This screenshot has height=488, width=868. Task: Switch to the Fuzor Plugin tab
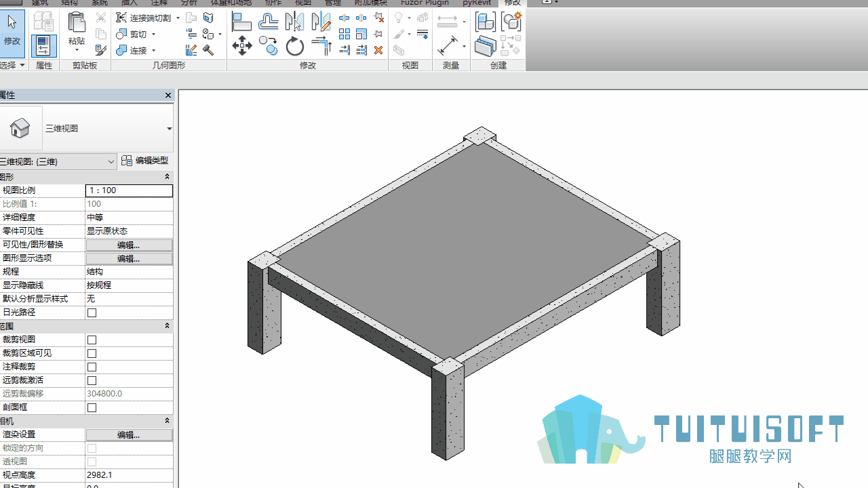click(425, 3)
